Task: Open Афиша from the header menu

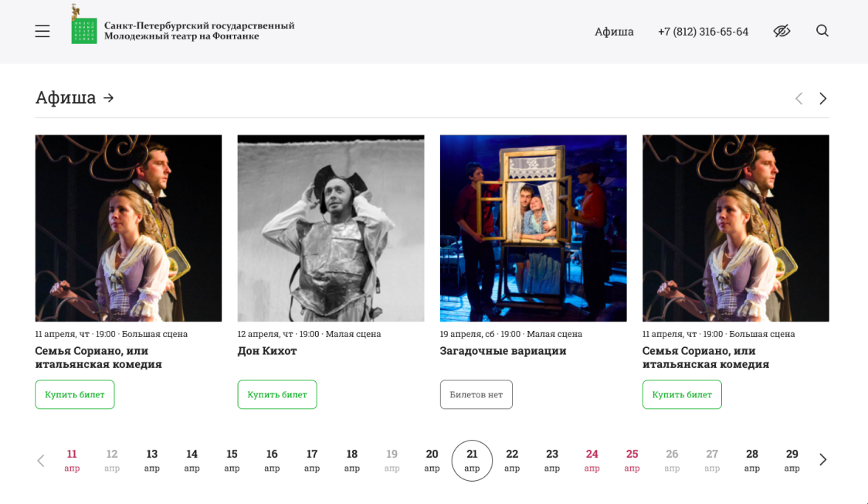Action: tap(614, 32)
